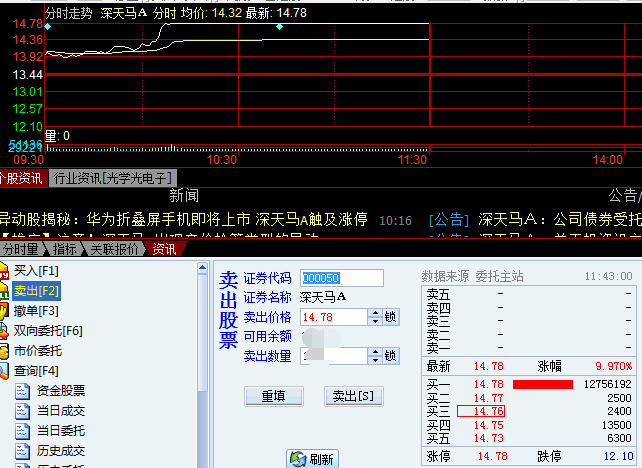Click the red 买一 volume bar
The image size is (642, 468).
(542, 384)
